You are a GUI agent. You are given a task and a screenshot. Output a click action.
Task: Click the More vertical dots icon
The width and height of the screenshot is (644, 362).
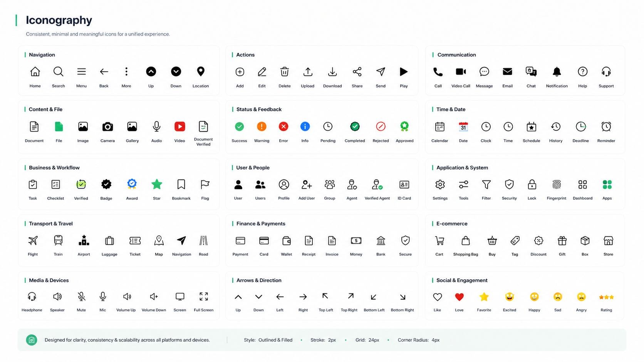(x=126, y=72)
